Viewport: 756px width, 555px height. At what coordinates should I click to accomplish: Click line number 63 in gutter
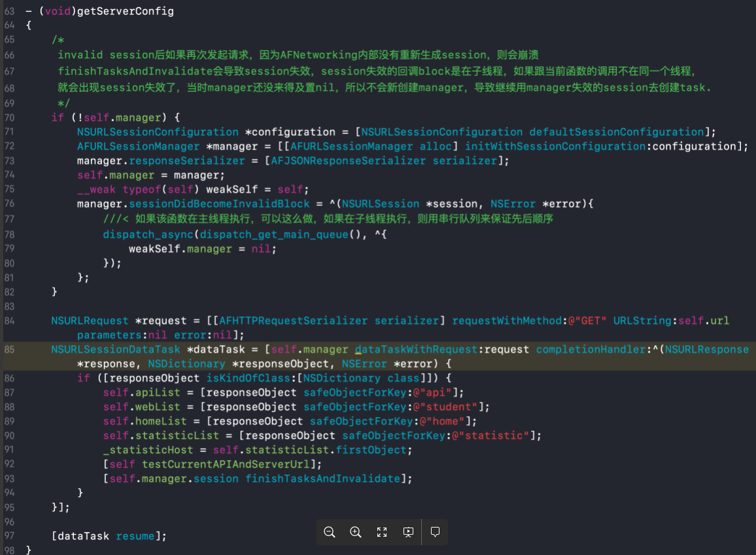[x=9, y=11]
